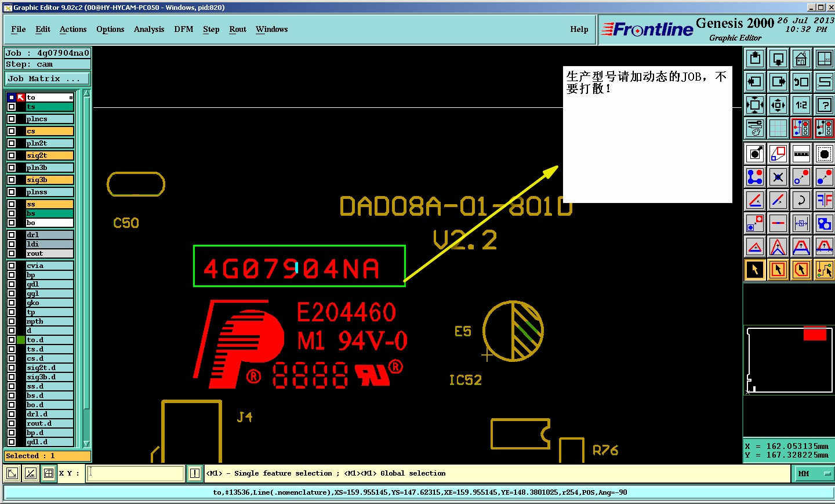Open the tools and palette settings icon

pos(755,128)
